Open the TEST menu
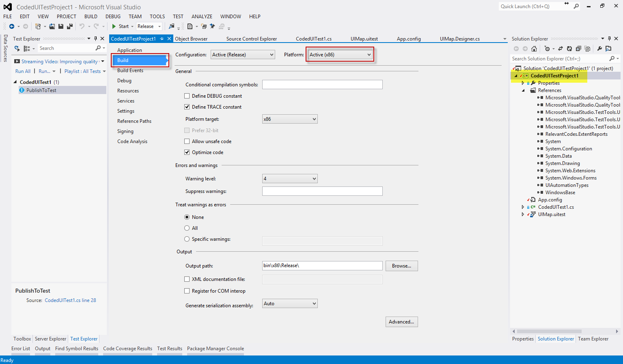 coord(178,17)
